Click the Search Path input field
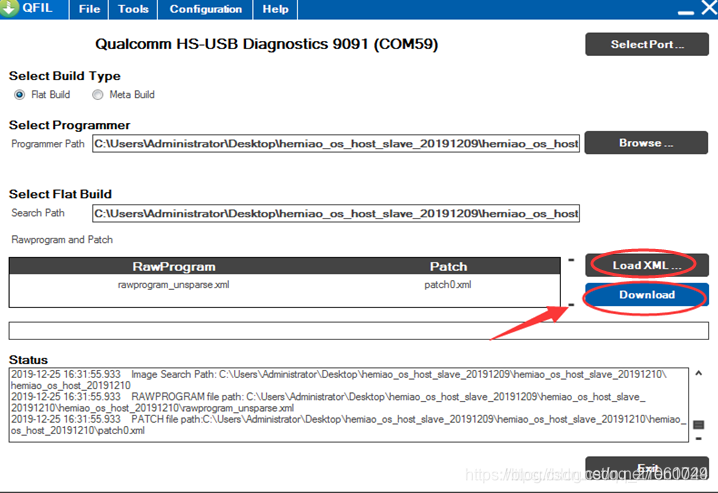Viewport: 718px width, 493px height. pos(336,213)
